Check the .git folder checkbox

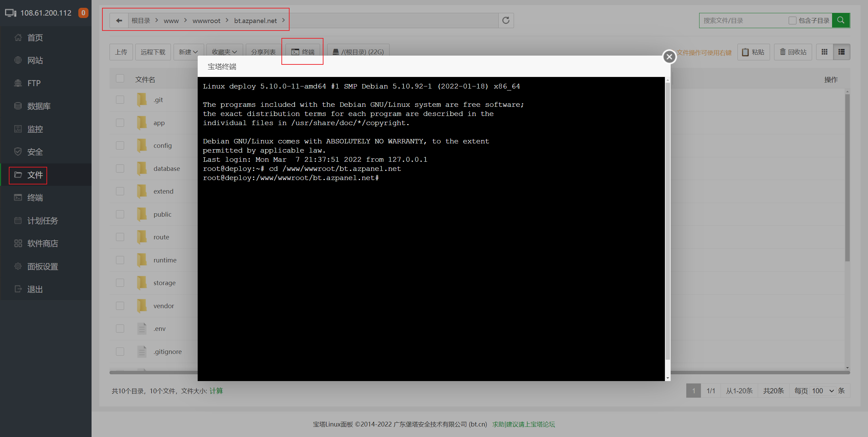click(x=120, y=100)
